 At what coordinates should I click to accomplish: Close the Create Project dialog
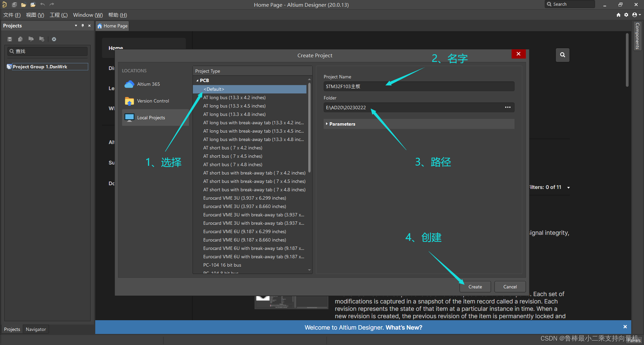(519, 54)
